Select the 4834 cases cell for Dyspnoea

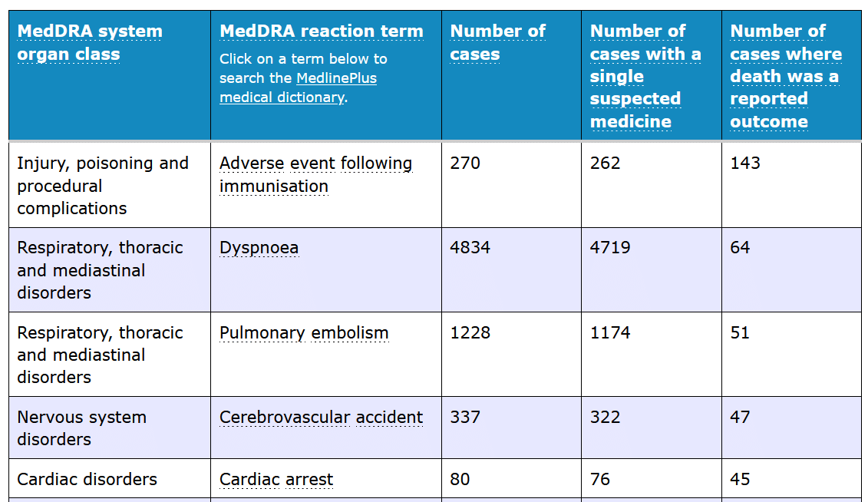(470, 248)
